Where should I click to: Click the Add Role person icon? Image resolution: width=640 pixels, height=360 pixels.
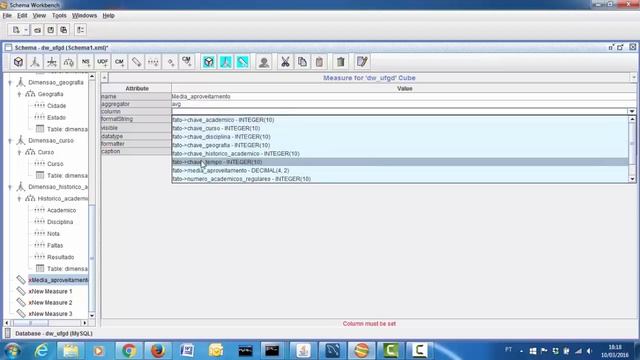click(264, 62)
